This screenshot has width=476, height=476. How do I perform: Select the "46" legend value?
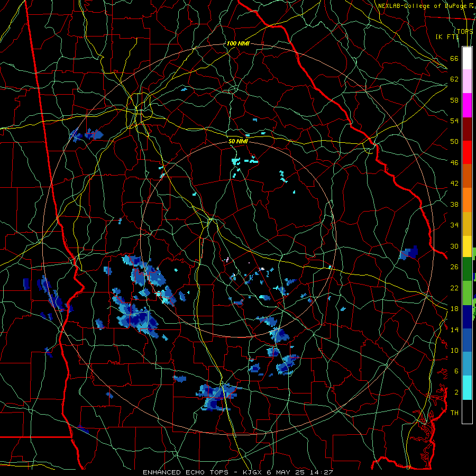pos(454,163)
